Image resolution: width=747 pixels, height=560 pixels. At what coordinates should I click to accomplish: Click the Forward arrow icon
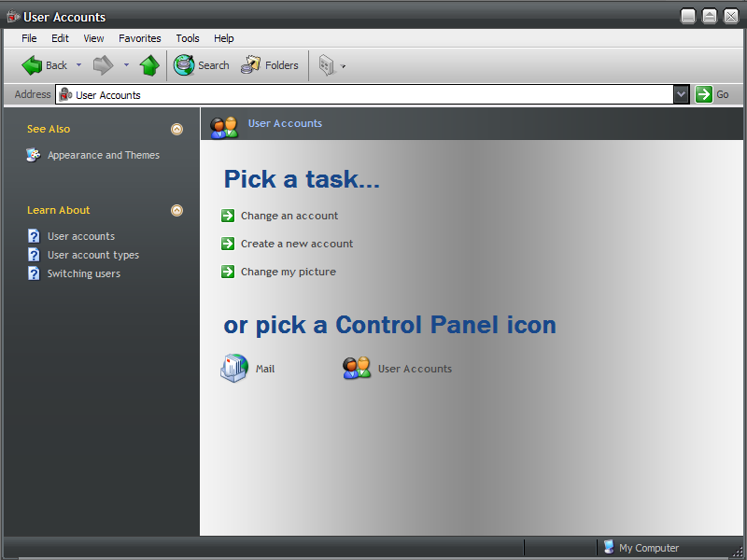point(103,65)
